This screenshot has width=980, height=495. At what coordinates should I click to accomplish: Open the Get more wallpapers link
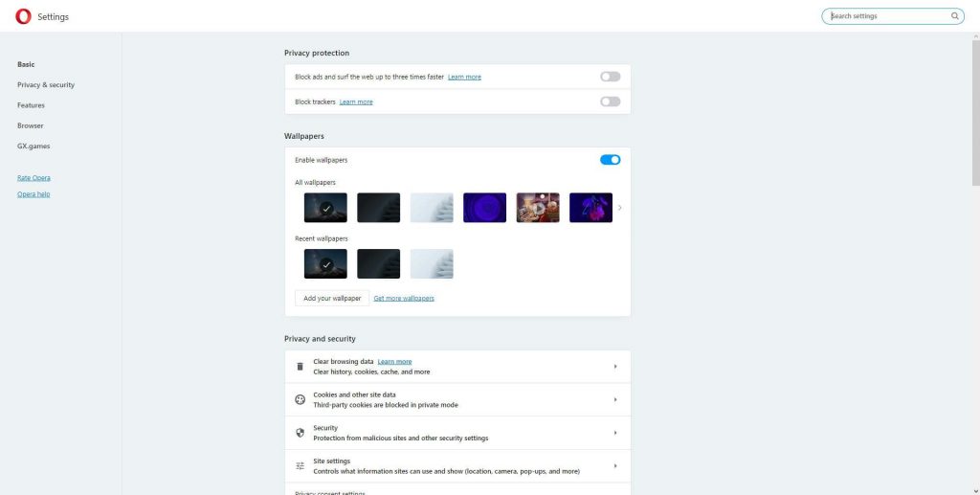click(403, 298)
